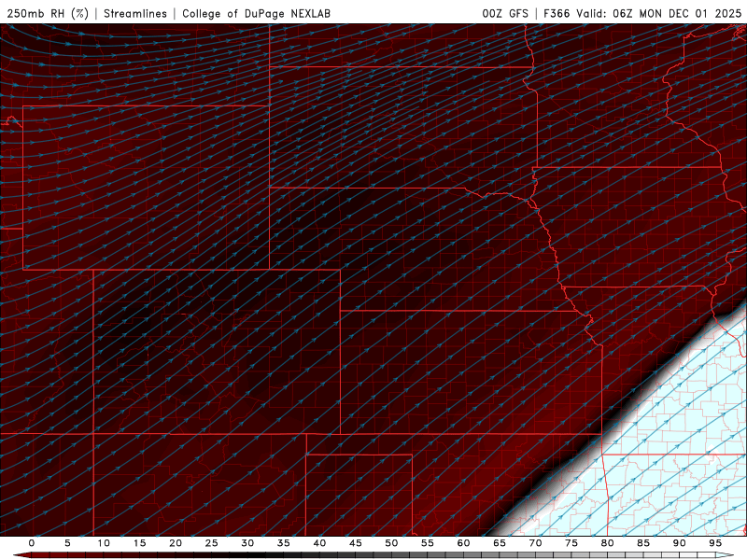Click the colorbar label "15"
This screenshot has height=560, width=747.
139,543
